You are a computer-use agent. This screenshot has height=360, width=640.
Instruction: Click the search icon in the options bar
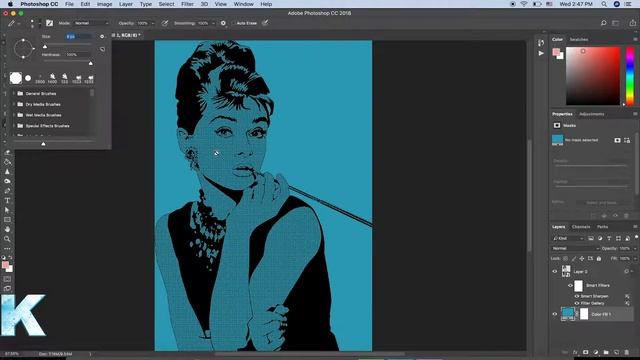click(x=603, y=23)
